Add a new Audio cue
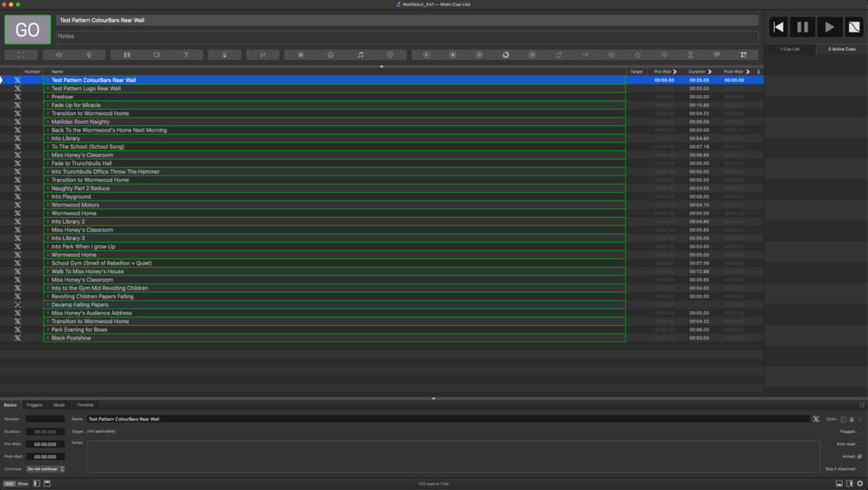868x490 pixels. [x=60, y=54]
